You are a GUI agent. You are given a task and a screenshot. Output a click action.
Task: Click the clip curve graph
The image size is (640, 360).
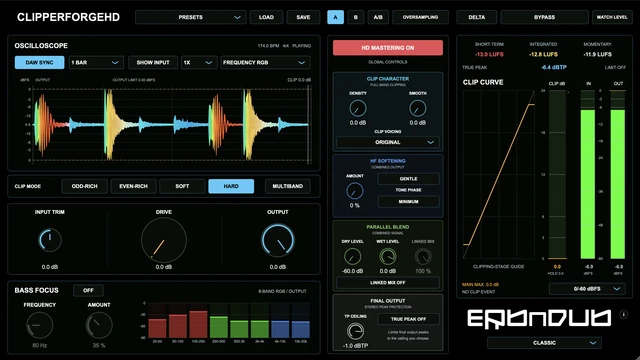tap(499, 175)
